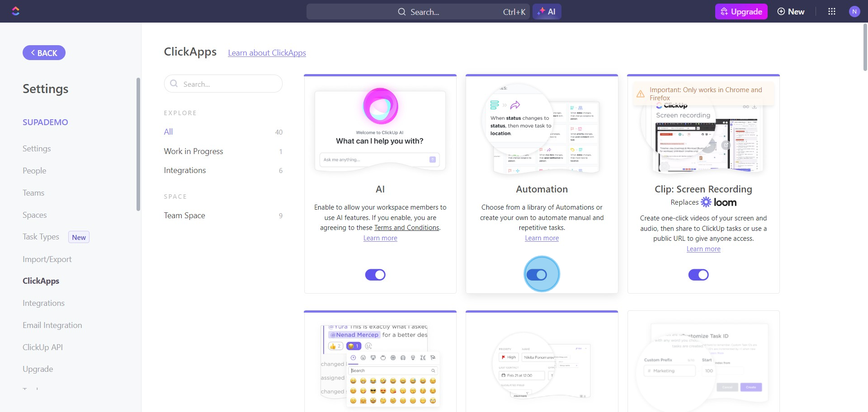
Task: Open Learn about ClickApps link
Action: 267,53
